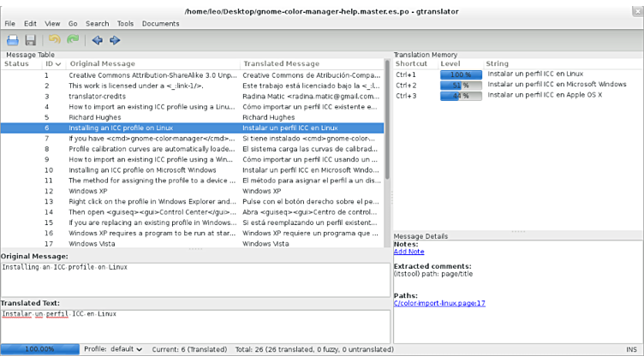Go to previous message with left arrow

click(97, 40)
